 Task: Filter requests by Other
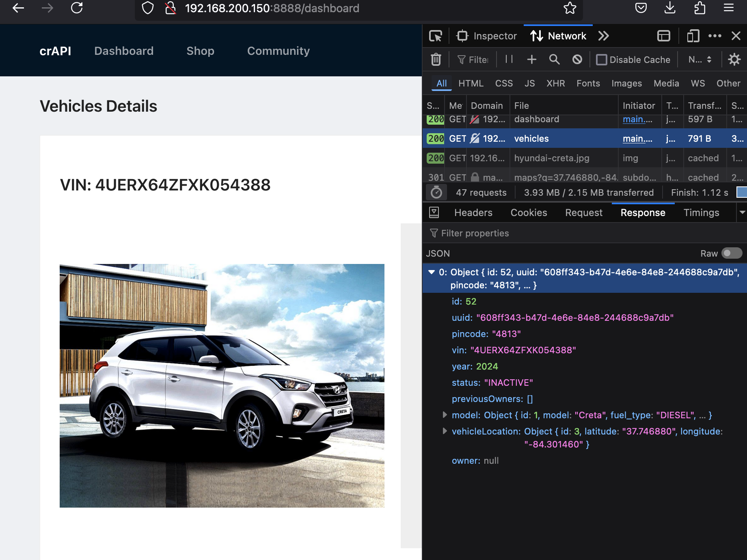click(x=728, y=84)
